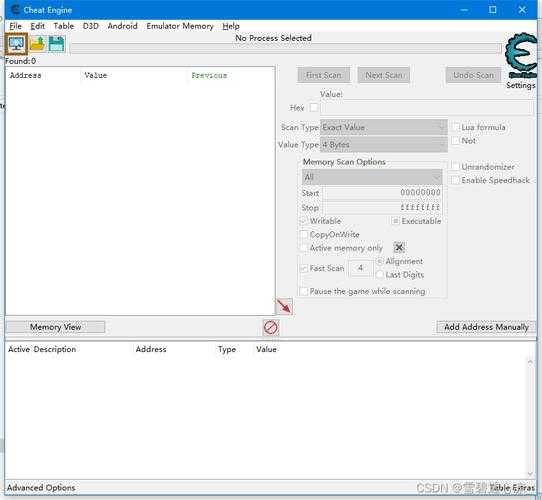Click the scan progress bar
542x500 pixels.
pos(286,48)
